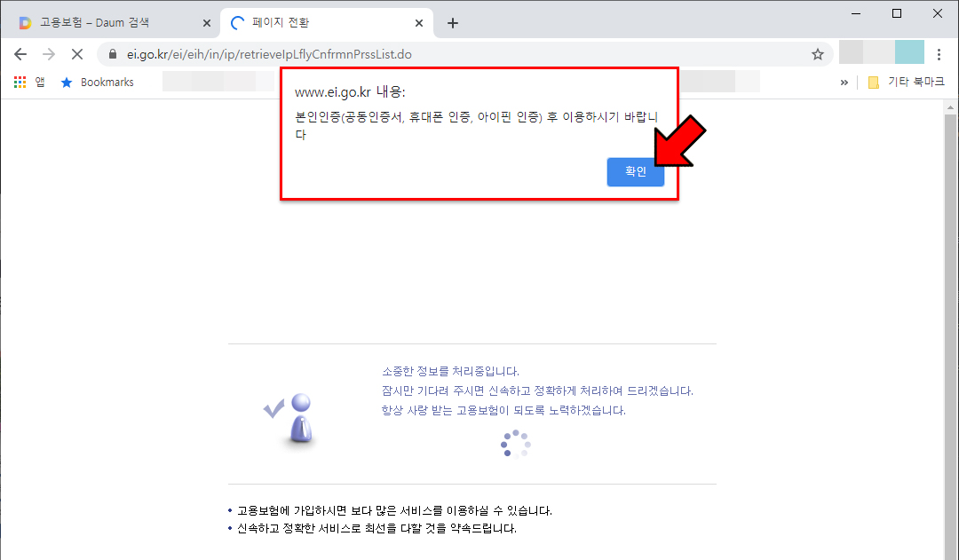Click the teal profile avatar in toolbar

tap(909, 52)
